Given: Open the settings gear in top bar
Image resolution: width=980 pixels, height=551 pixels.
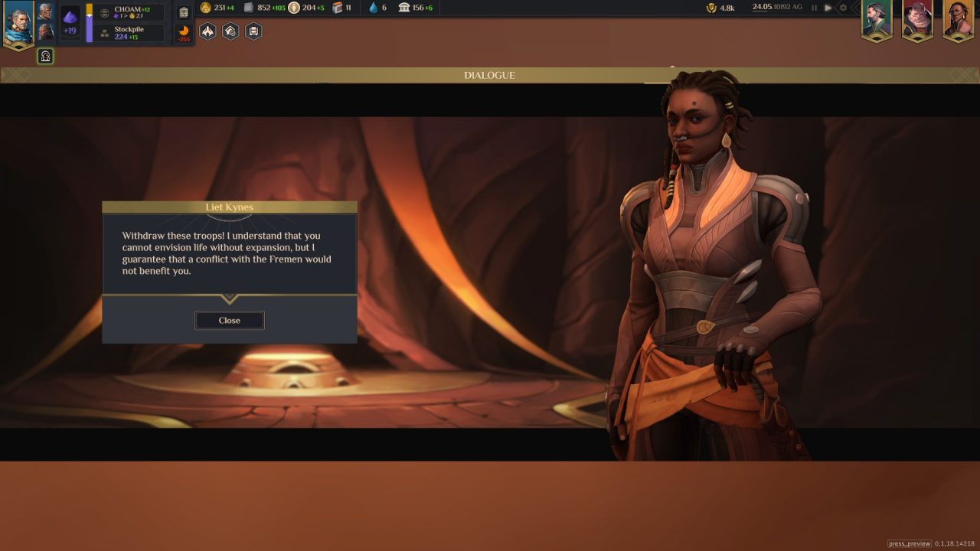Looking at the screenshot, I should tap(843, 8).
